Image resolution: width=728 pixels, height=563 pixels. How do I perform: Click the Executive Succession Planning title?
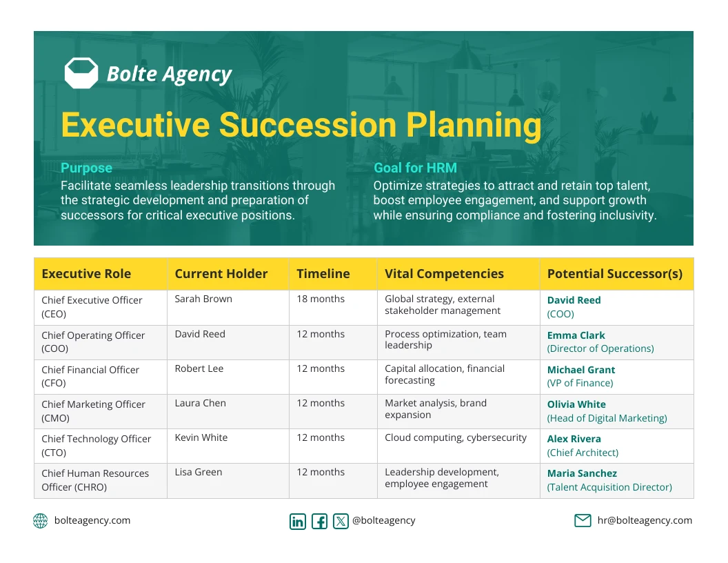[301, 125]
